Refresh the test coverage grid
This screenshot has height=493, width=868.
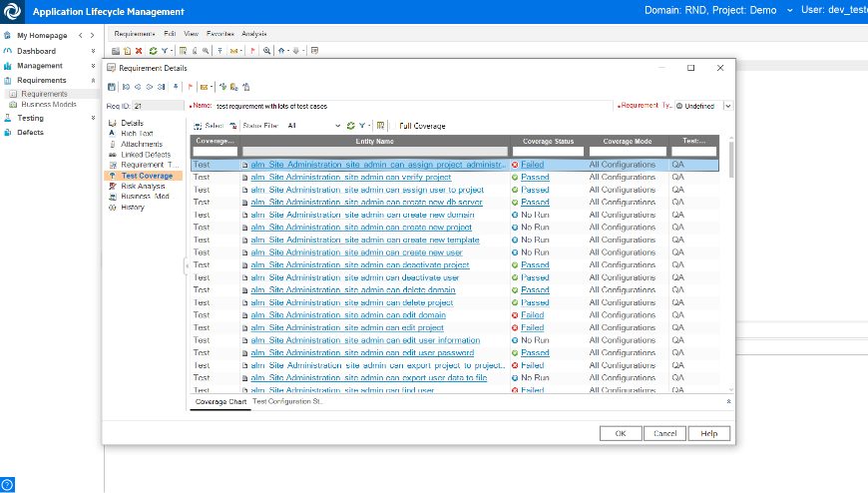[350, 126]
